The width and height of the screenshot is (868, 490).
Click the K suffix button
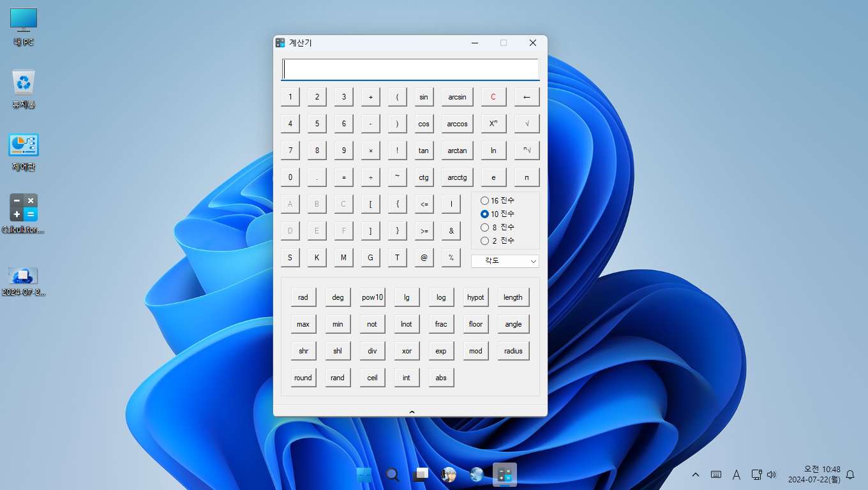click(317, 258)
